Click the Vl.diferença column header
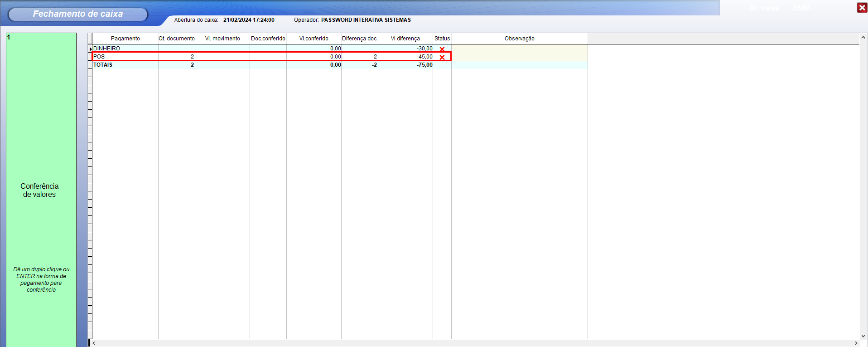Image resolution: width=868 pixels, height=347 pixels. pyautogui.click(x=405, y=39)
